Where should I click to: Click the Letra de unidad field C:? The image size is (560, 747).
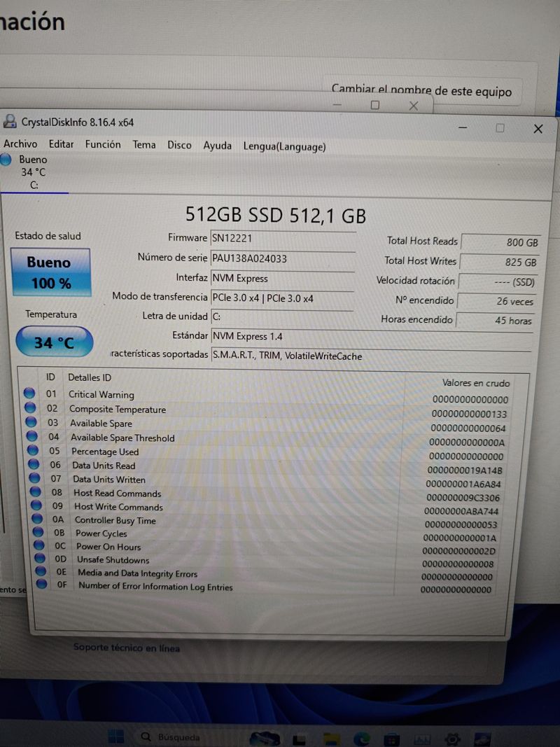[x=282, y=317]
